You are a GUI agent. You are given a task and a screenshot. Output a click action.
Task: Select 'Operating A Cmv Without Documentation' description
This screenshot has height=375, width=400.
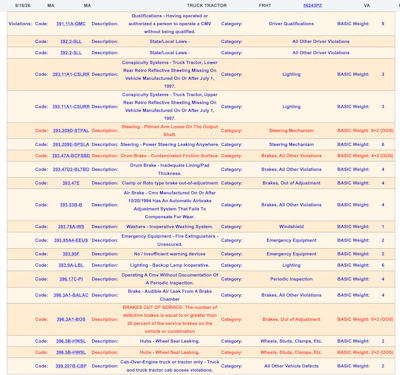[170, 279]
